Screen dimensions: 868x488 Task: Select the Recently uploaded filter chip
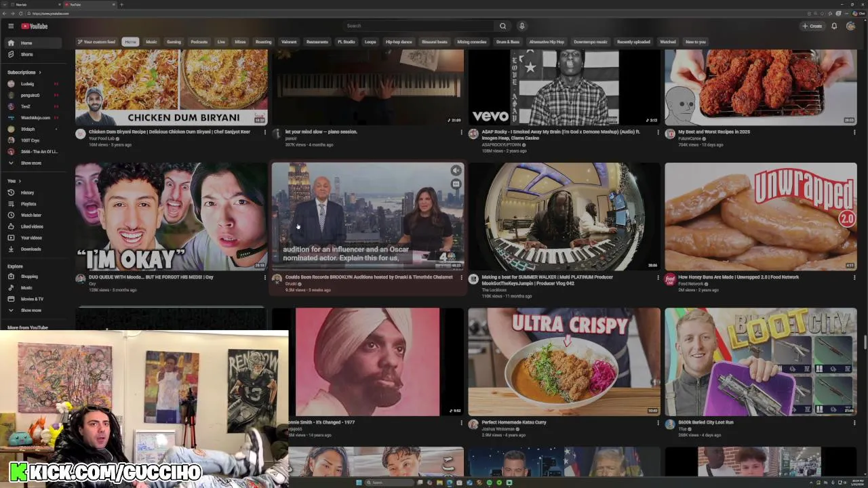pyautogui.click(x=633, y=42)
